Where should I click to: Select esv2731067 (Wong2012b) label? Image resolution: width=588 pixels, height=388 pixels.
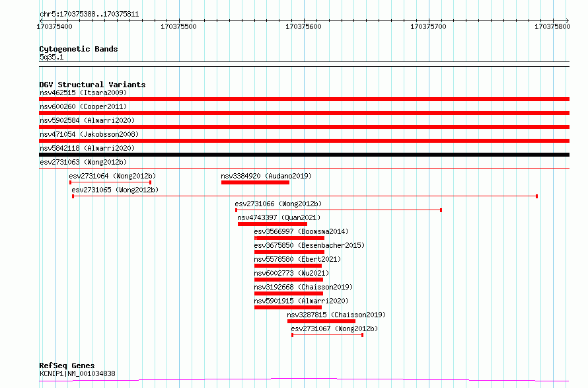coord(334,329)
